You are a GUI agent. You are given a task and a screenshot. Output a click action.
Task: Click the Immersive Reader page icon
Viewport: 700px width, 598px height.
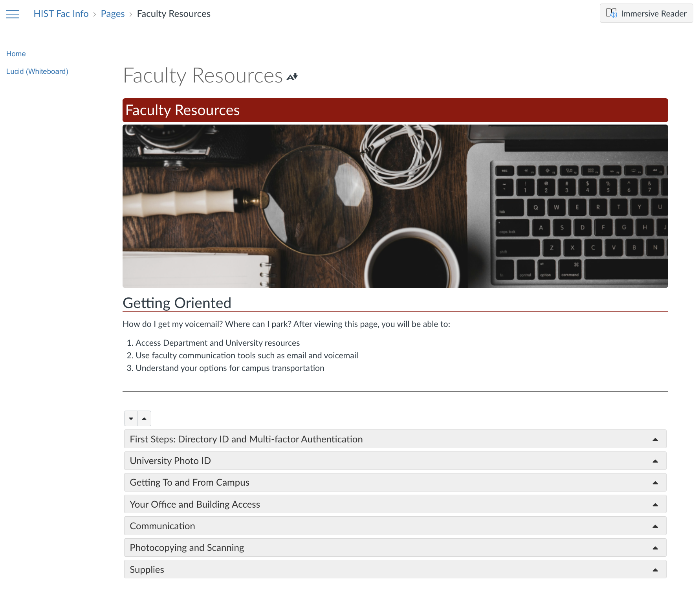point(611,13)
